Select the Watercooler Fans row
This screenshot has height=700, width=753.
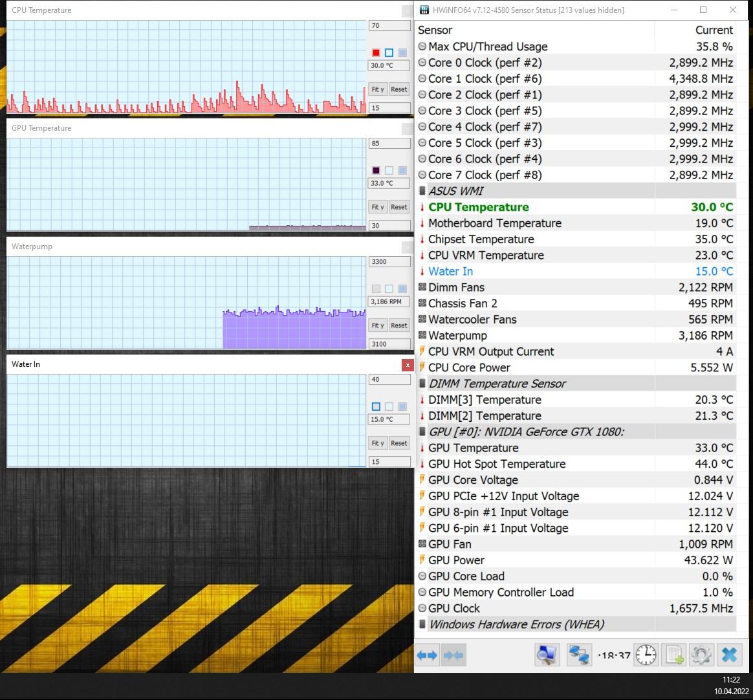576,320
